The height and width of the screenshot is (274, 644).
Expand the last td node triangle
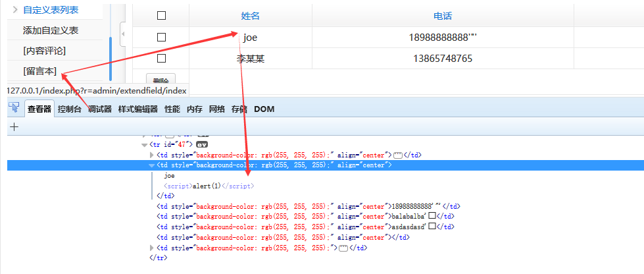coord(152,248)
